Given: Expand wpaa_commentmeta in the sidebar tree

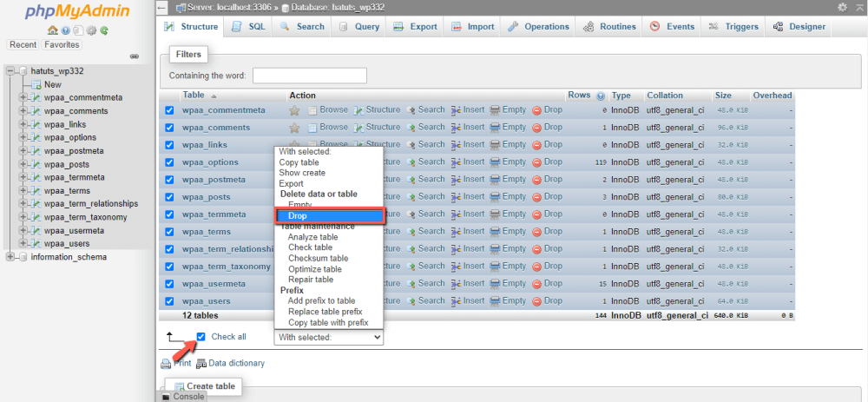Looking at the screenshot, I should [23, 97].
